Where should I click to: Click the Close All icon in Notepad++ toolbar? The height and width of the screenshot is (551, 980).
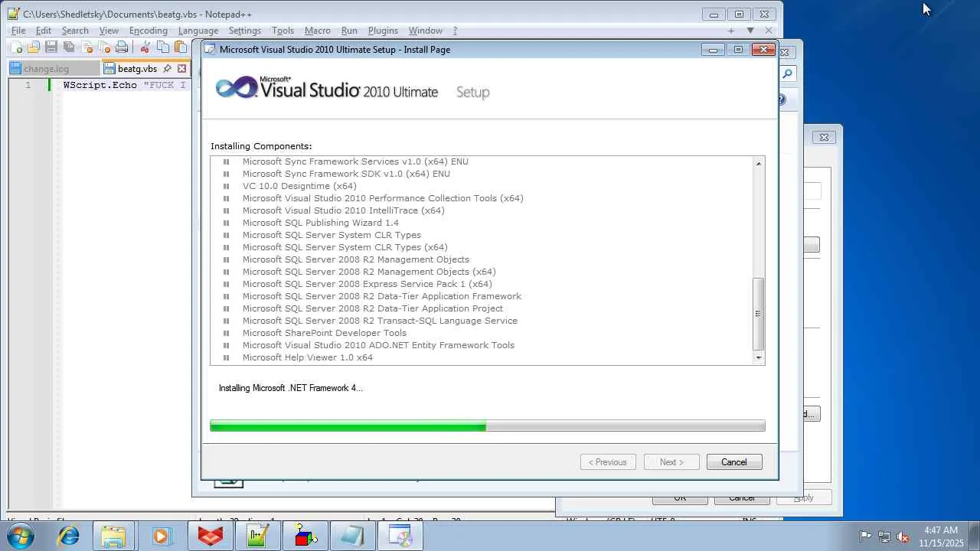pos(104,47)
